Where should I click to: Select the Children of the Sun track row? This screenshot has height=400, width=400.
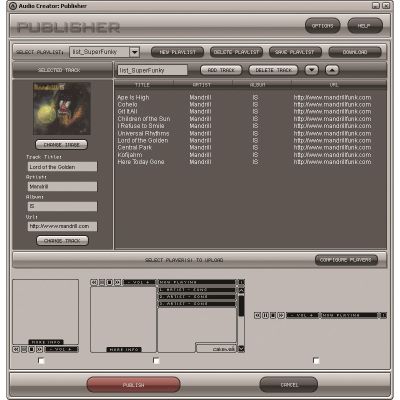click(x=250, y=119)
